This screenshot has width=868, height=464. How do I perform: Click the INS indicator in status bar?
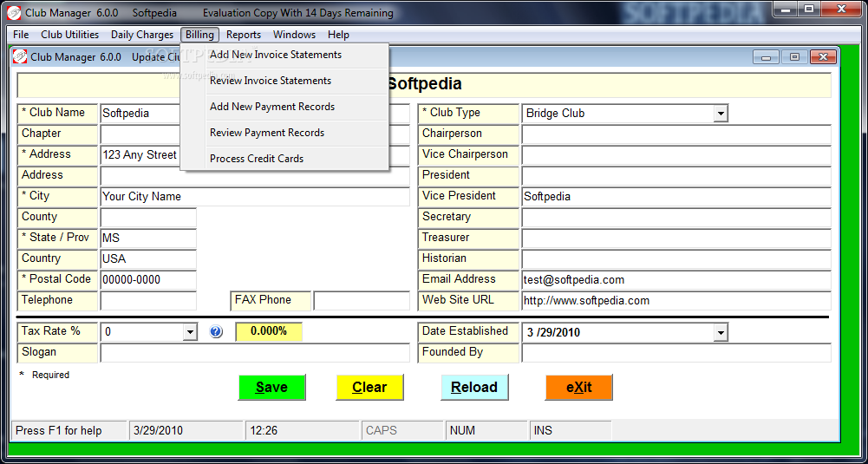click(x=571, y=430)
